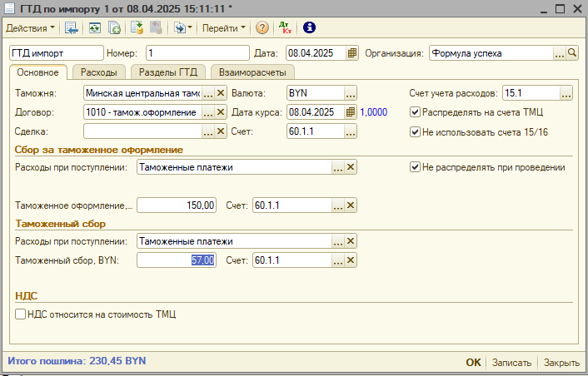Switch to the Расходы tab
588x376 pixels.
(99, 72)
